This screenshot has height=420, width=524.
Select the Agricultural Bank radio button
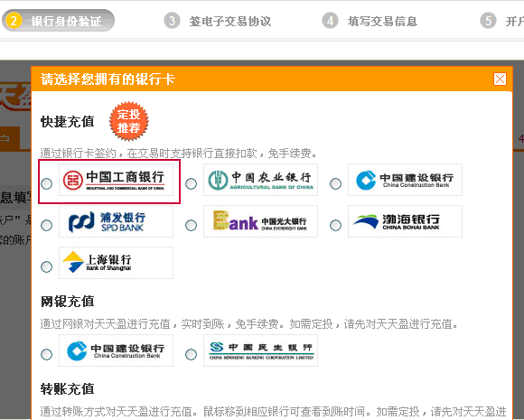pyautogui.click(x=192, y=183)
